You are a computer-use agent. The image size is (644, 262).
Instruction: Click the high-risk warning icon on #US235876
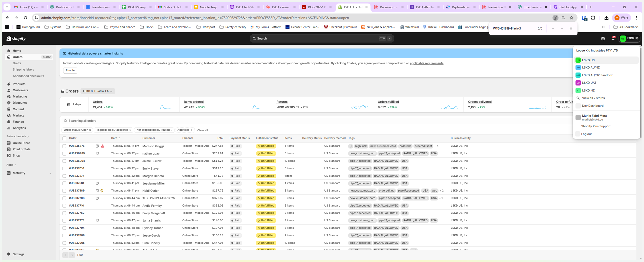click(102, 146)
